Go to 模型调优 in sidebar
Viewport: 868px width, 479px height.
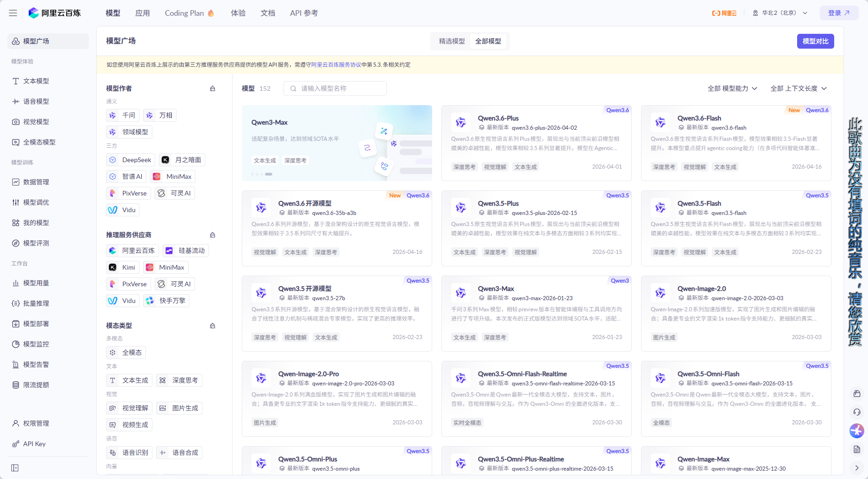[48, 202]
